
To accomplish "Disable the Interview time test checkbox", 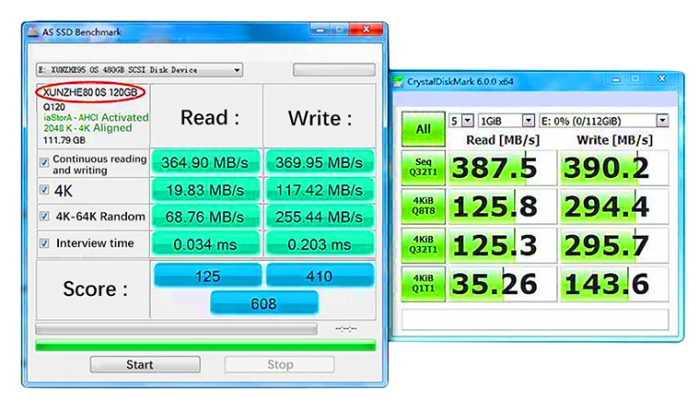I will coord(44,243).
